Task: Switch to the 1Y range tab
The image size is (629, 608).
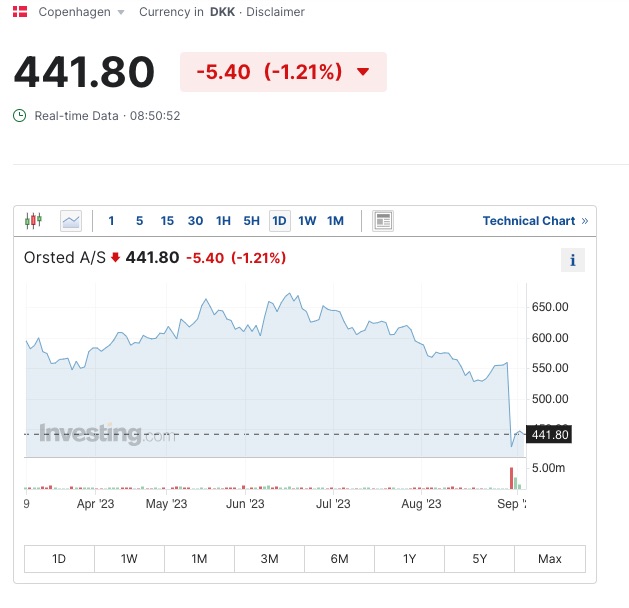Action: (x=409, y=559)
